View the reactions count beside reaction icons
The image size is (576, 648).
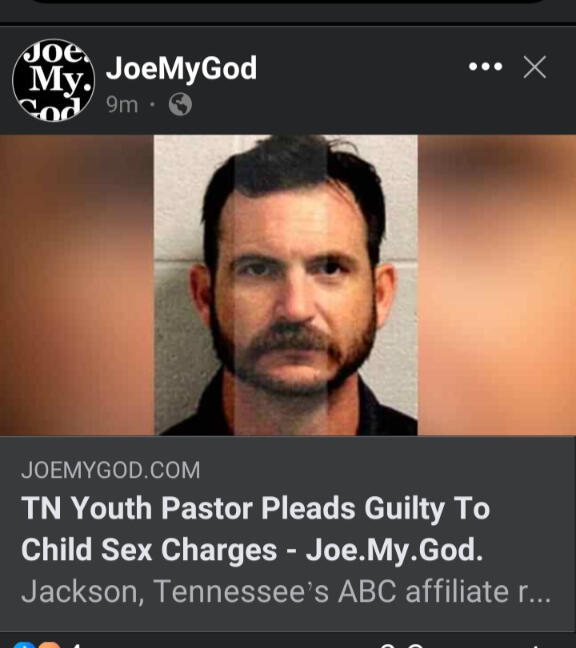76,645
